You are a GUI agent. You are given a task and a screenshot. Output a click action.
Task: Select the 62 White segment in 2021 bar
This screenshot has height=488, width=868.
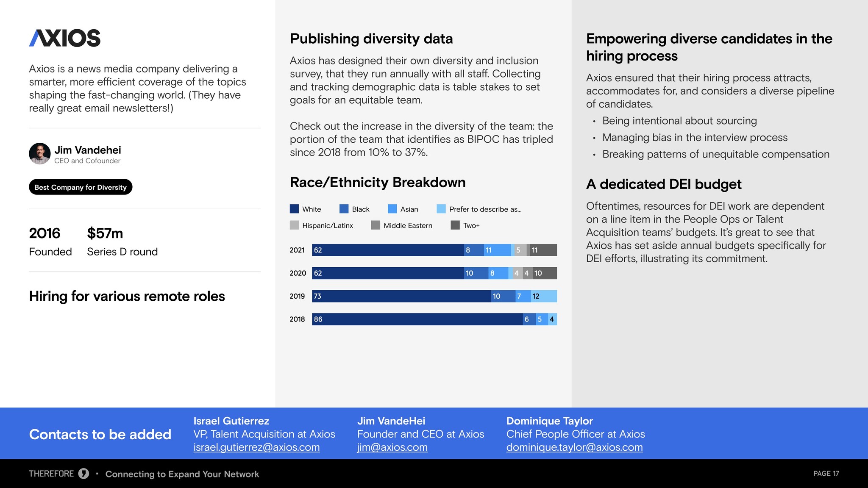pyautogui.click(x=388, y=250)
